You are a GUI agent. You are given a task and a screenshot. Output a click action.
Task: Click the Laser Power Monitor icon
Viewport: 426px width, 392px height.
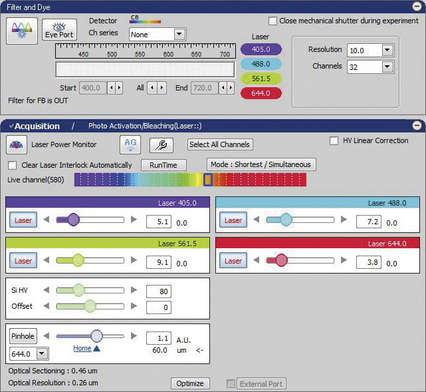[16, 145]
